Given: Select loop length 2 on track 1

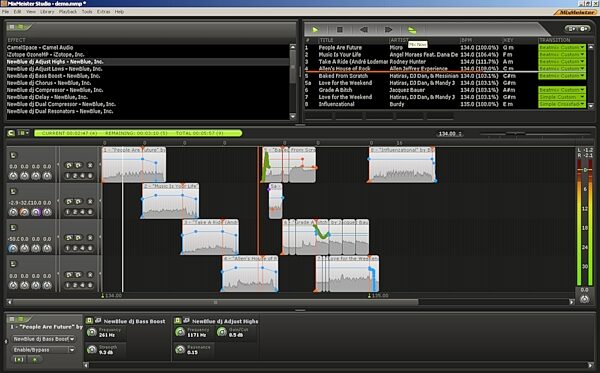Looking at the screenshot, I should click(75, 176).
